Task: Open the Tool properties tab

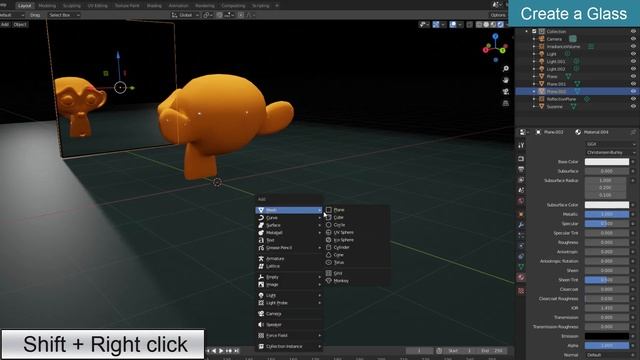Action: click(x=521, y=145)
